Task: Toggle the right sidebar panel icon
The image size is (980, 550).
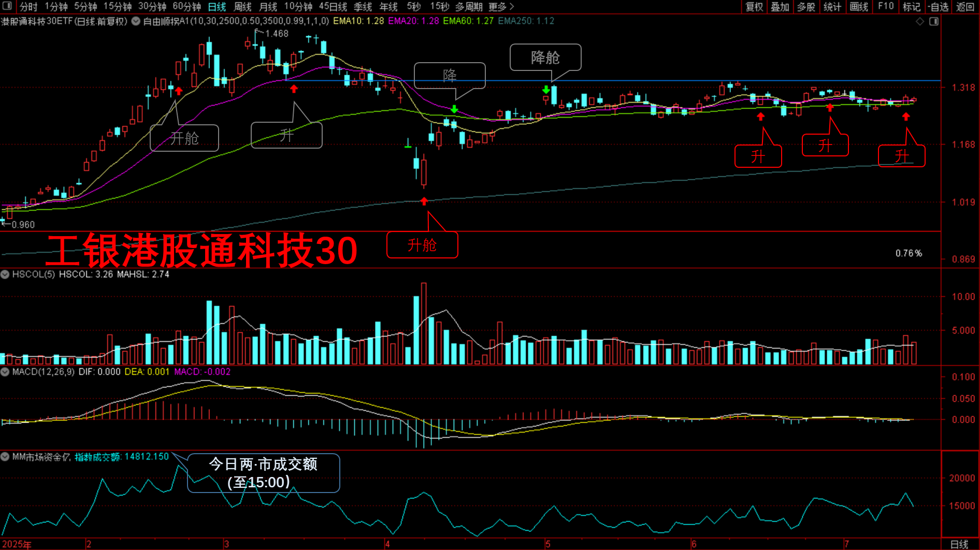Action: click(x=934, y=21)
